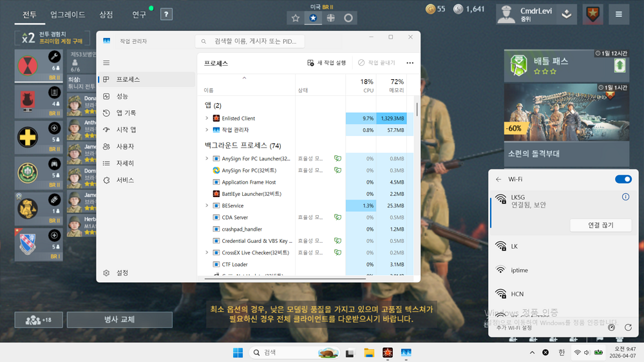Go to the 자세히 details tab
Viewport: 644px width, 362px height.
point(146,163)
